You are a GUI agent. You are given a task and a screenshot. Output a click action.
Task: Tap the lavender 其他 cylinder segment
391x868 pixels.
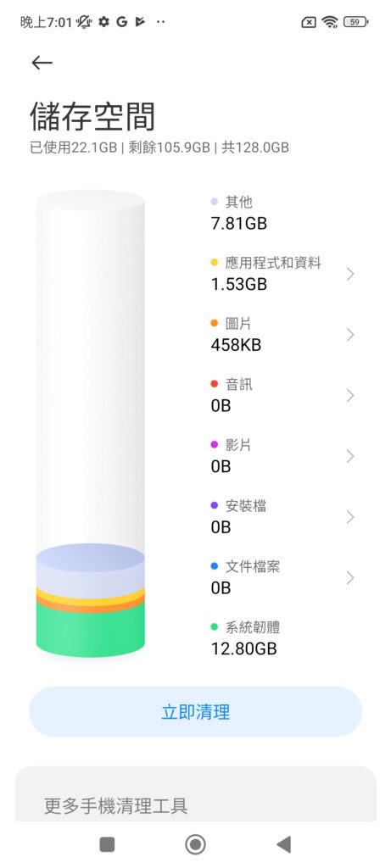90,567
